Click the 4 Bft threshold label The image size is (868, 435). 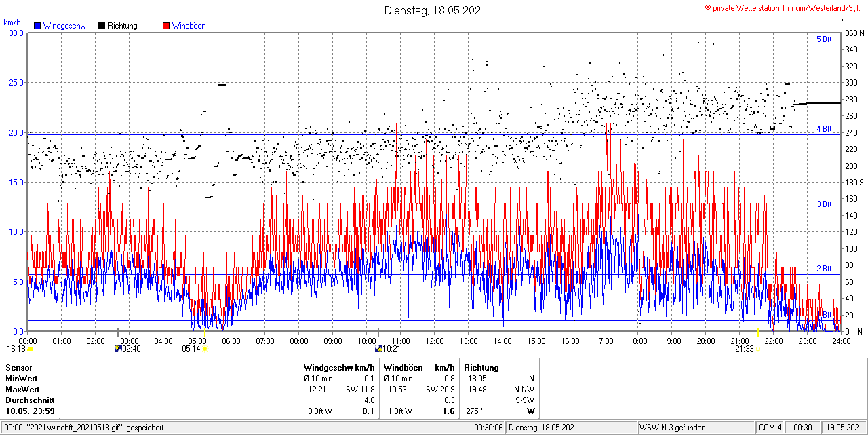pos(823,128)
